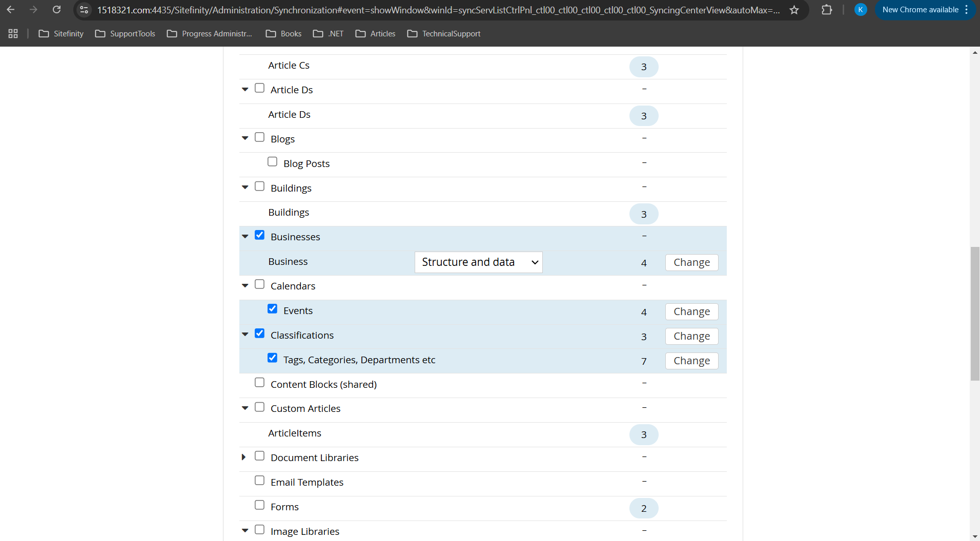Open the apps grid in bookmarks bar
Screen dimensions: 980x541
point(13,34)
